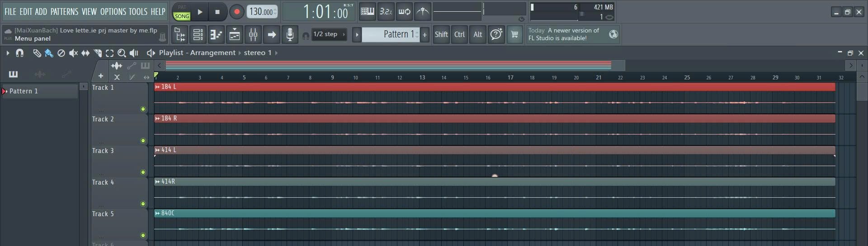Open the Mixer icon
Image resolution: width=868 pixels, height=246 pixels.
(x=253, y=34)
